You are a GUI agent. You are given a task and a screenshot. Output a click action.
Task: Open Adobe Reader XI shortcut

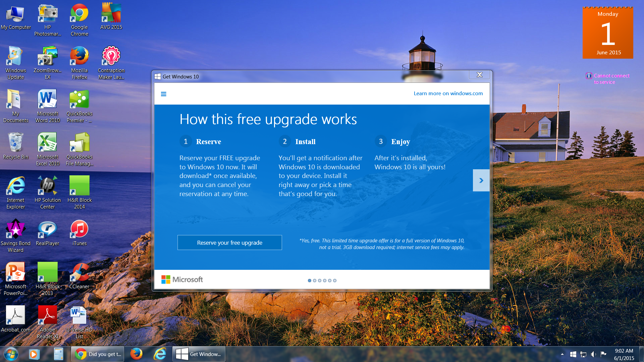(x=47, y=322)
